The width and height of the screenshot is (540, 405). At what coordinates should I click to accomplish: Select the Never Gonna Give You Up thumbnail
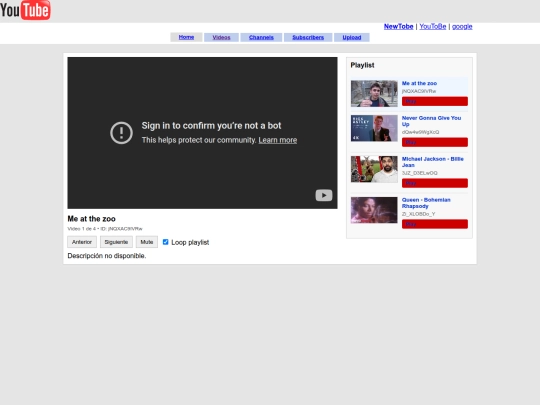point(374,128)
